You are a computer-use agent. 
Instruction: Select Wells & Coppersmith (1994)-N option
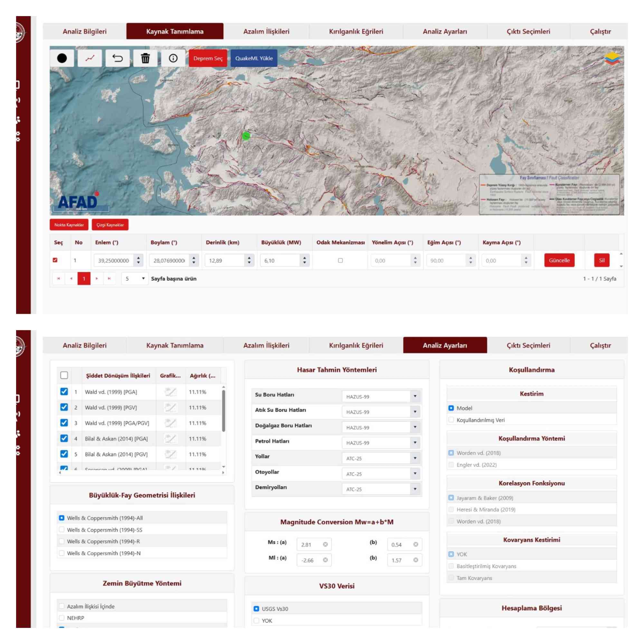tap(62, 553)
